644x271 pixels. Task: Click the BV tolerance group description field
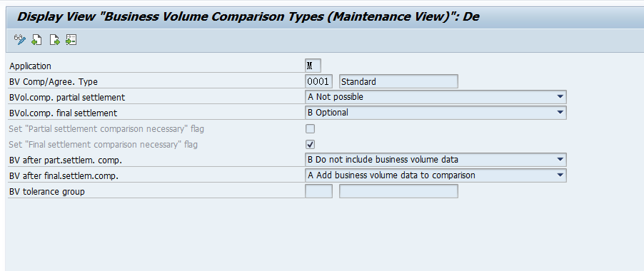tap(398, 191)
